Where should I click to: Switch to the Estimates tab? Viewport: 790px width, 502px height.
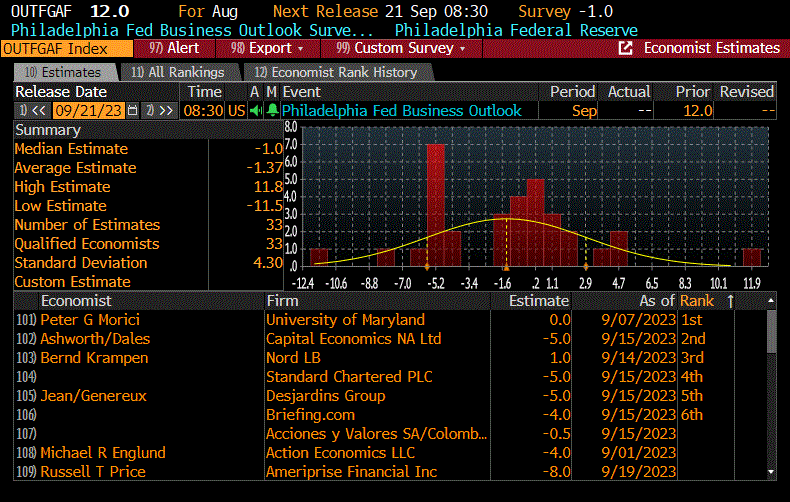[x=65, y=73]
